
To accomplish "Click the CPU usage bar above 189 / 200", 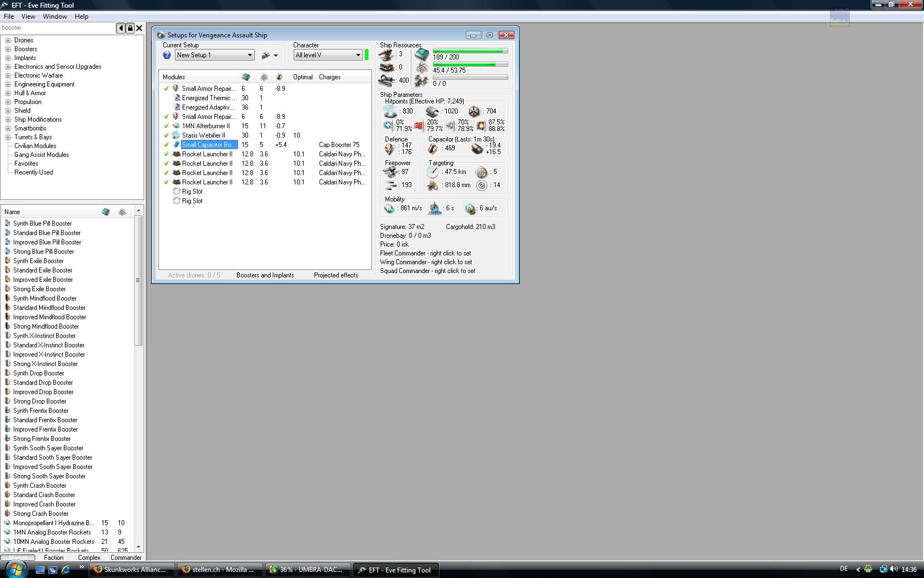I will (470, 51).
